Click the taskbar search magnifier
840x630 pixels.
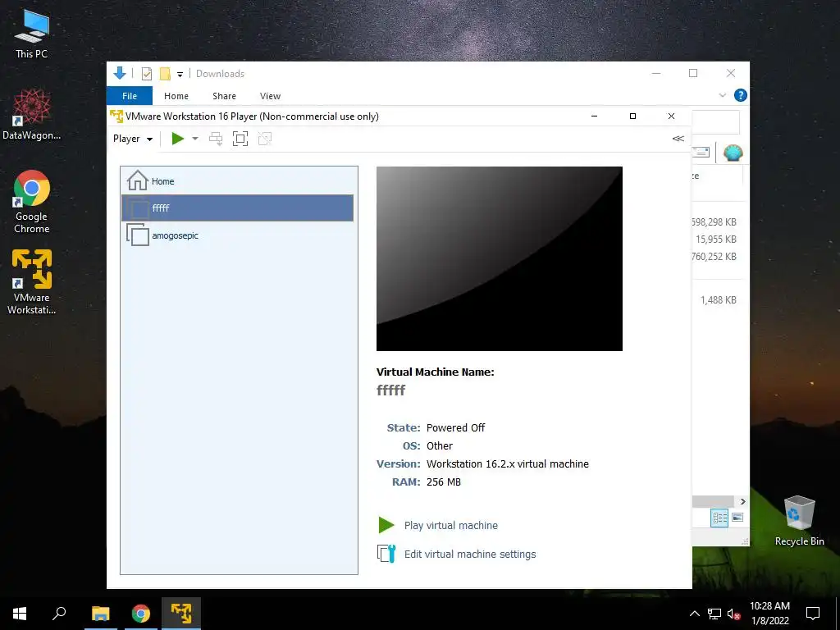pyautogui.click(x=59, y=614)
